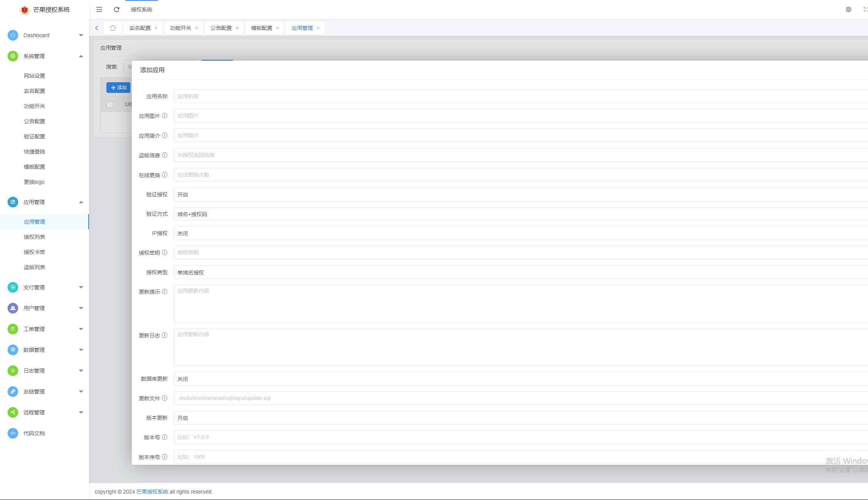Open the 验证授权 dropdown showing 开启
Screen dimensions: 868x500
click(519, 194)
